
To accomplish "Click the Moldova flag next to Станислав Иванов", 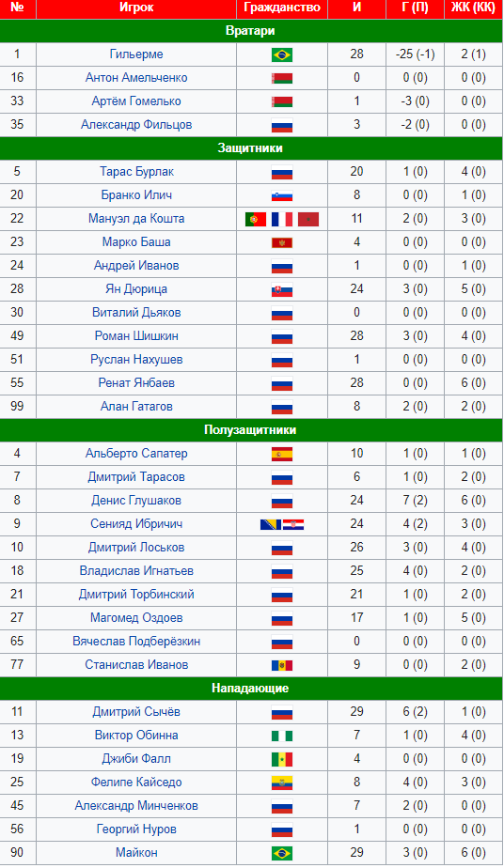I will pyautogui.click(x=282, y=665).
